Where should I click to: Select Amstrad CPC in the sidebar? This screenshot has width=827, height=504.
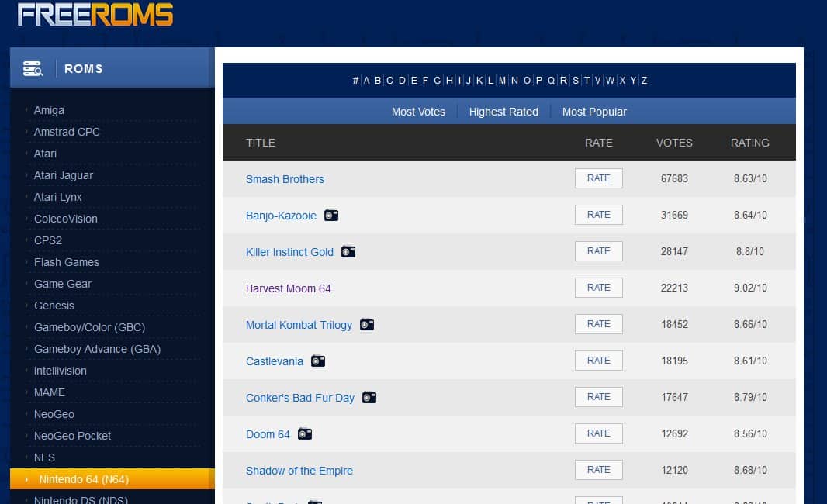67,132
